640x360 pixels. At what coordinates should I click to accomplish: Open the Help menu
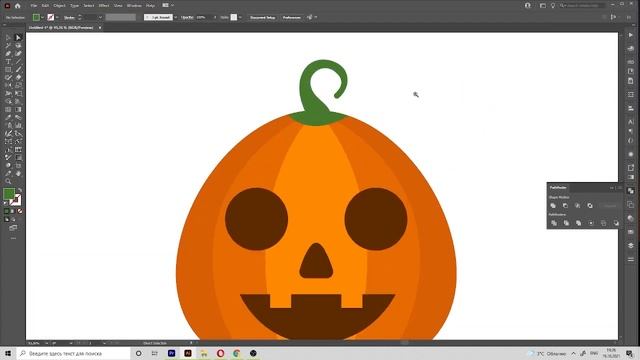(150, 6)
